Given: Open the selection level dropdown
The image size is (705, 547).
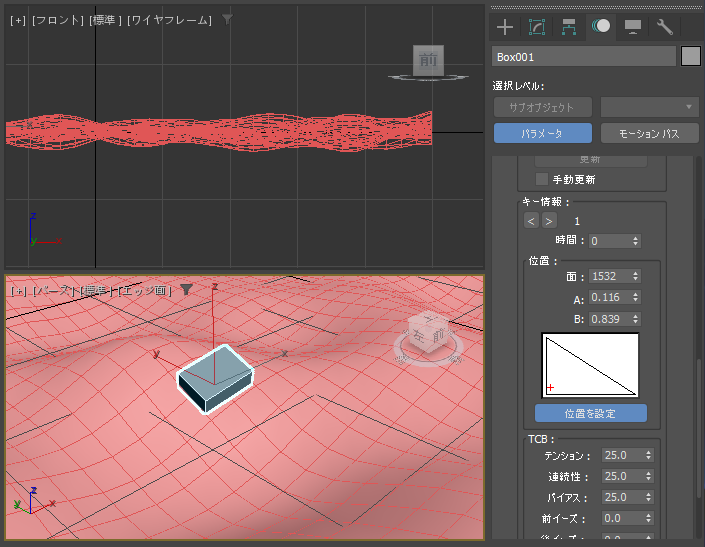Looking at the screenshot, I should click(650, 107).
